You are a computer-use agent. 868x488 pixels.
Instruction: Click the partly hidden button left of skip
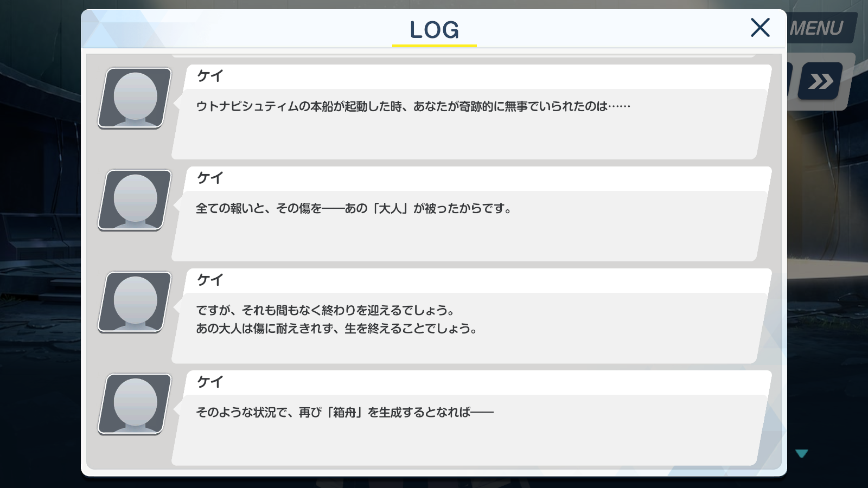790,81
